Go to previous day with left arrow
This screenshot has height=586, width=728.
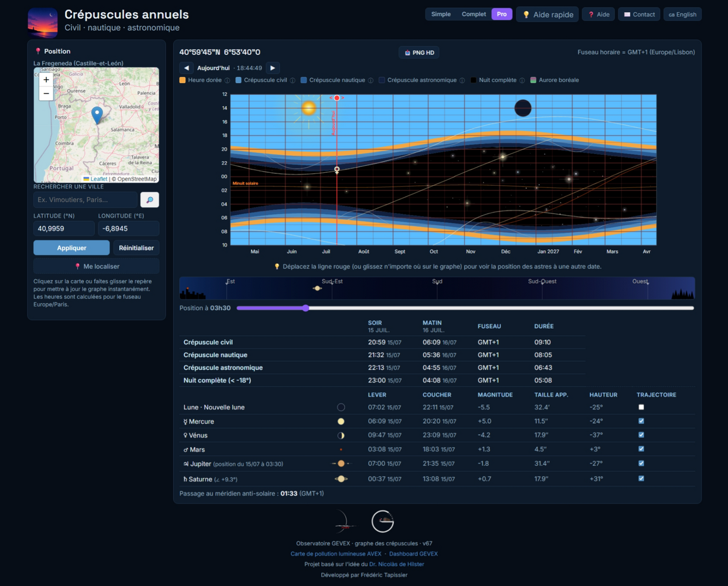tap(186, 68)
